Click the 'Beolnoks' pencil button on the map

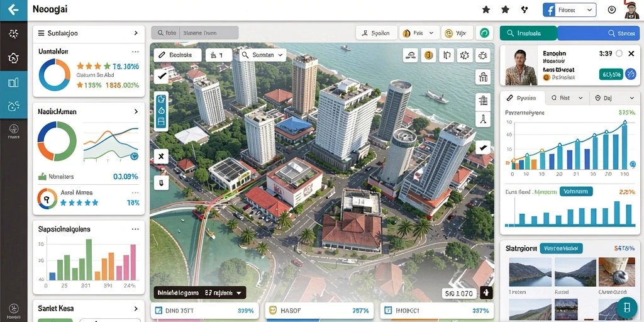click(x=177, y=55)
